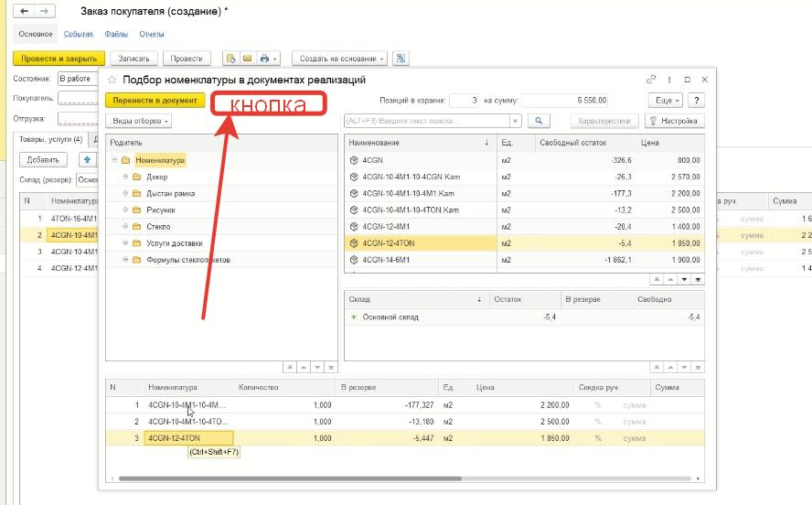This screenshot has width=812, height=505.
Task: Click the search magnifier icon button
Action: click(540, 121)
